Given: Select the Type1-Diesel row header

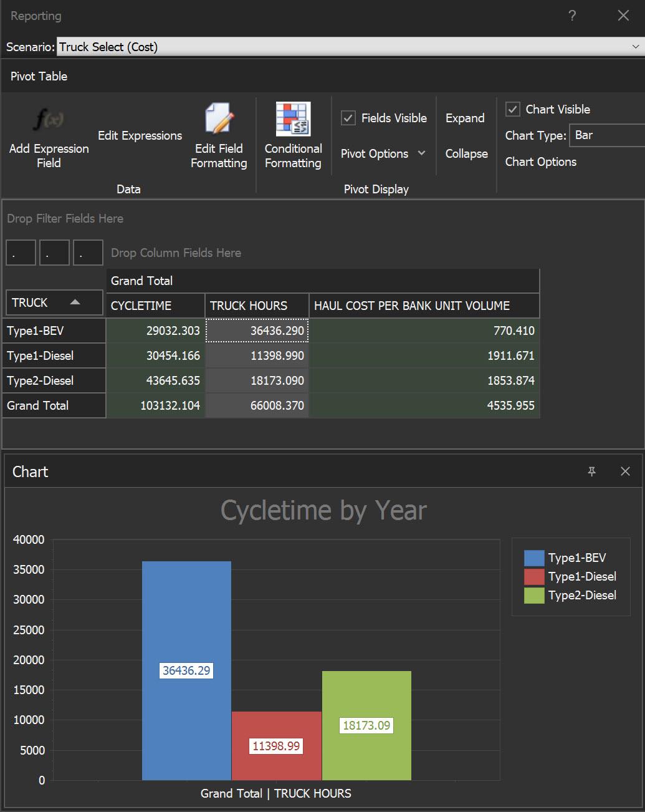Looking at the screenshot, I should point(55,355).
